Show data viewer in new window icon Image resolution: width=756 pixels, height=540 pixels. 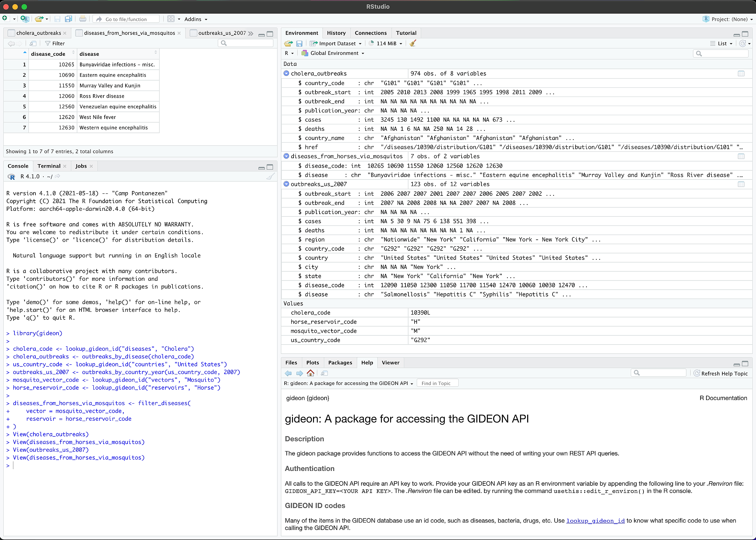(x=33, y=44)
